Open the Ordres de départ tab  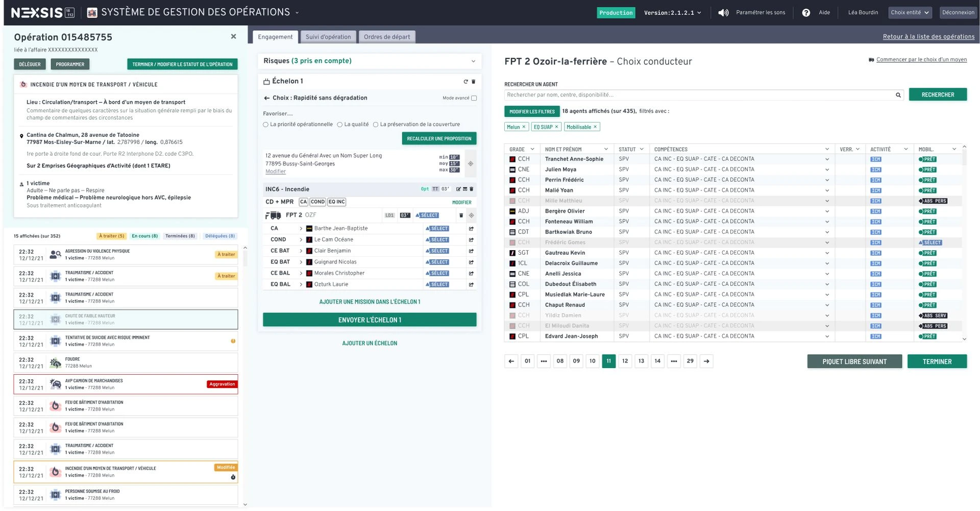[x=387, y=37]
